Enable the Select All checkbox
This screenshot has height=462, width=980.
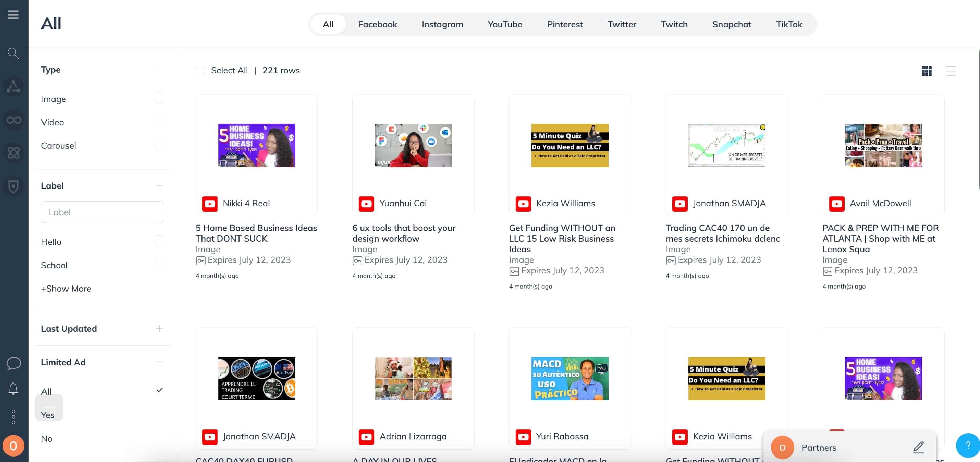pos(200,70)
